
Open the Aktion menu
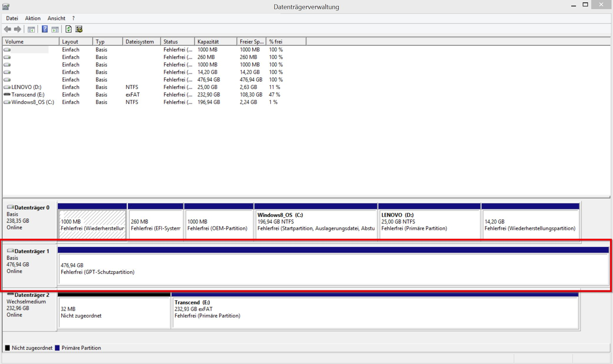click(x=33, y=18)
